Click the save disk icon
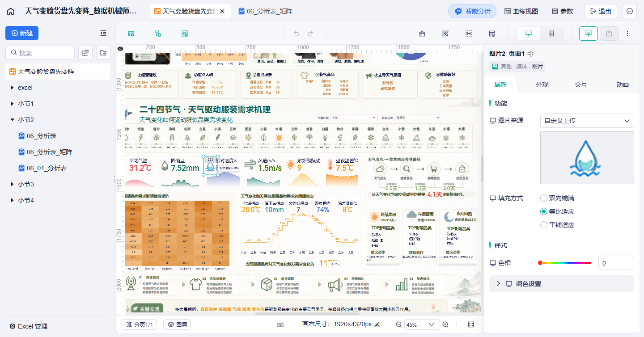Image resolution: width=644 pixels, height=337 pixels. 609,34
